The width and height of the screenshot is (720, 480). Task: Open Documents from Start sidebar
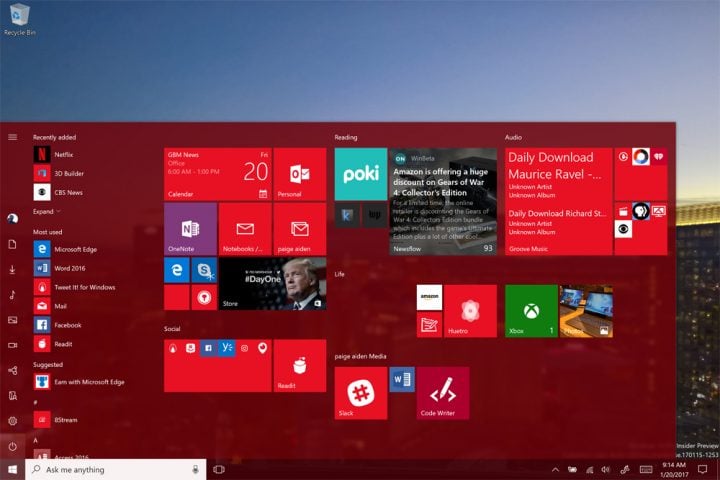click(x=12, y=244)
